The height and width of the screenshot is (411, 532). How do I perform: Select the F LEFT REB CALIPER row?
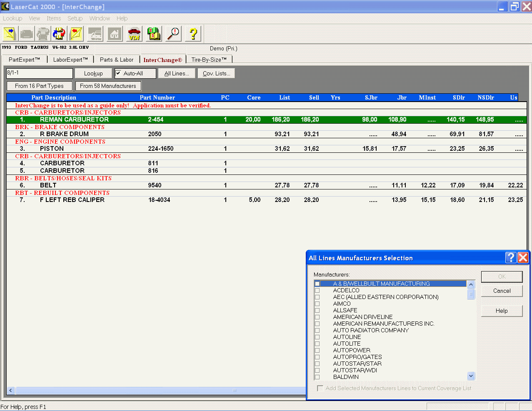tap(267, 200)
